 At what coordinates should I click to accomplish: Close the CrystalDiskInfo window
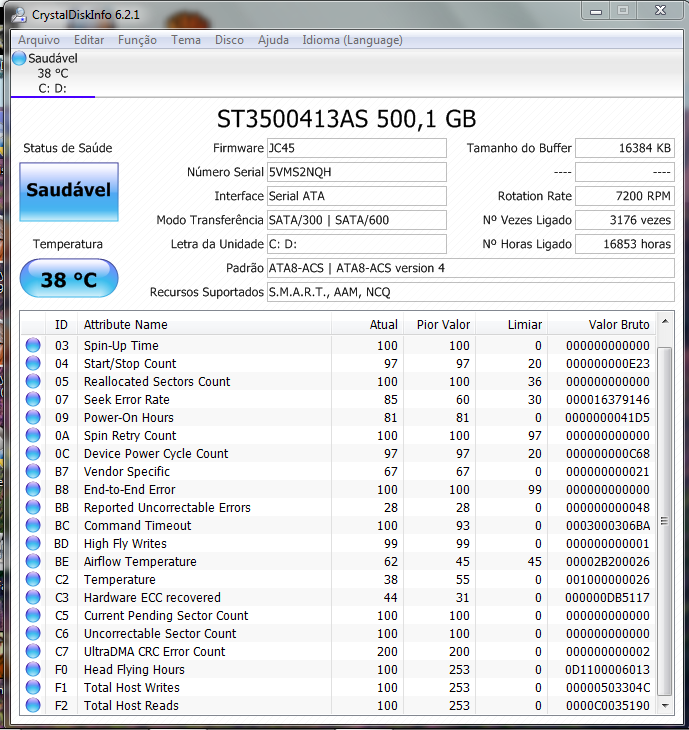pos(660,11)
